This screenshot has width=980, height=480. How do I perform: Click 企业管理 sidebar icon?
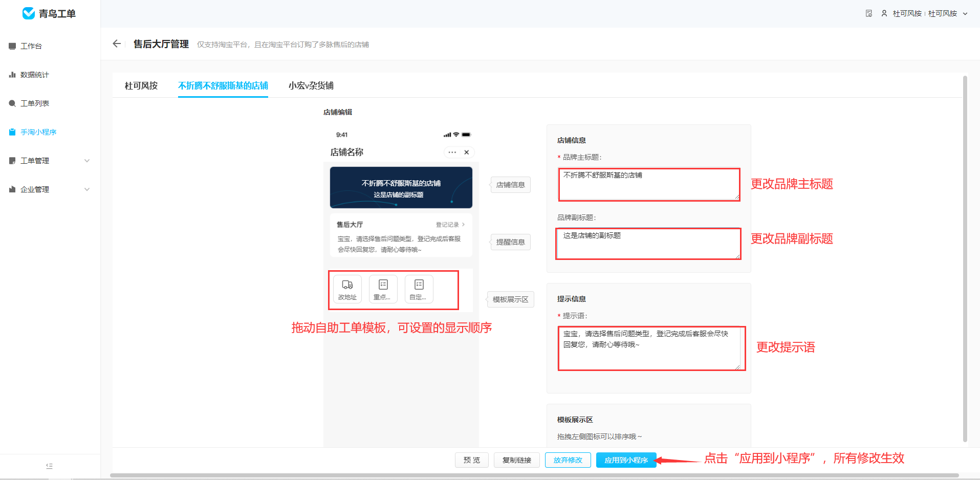(x=12, y=189)
